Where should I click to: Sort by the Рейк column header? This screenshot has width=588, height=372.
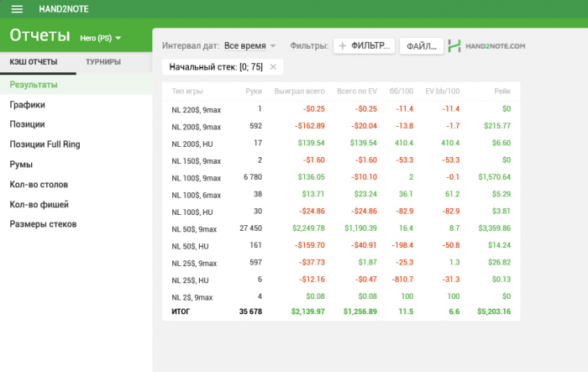point(501,91)
